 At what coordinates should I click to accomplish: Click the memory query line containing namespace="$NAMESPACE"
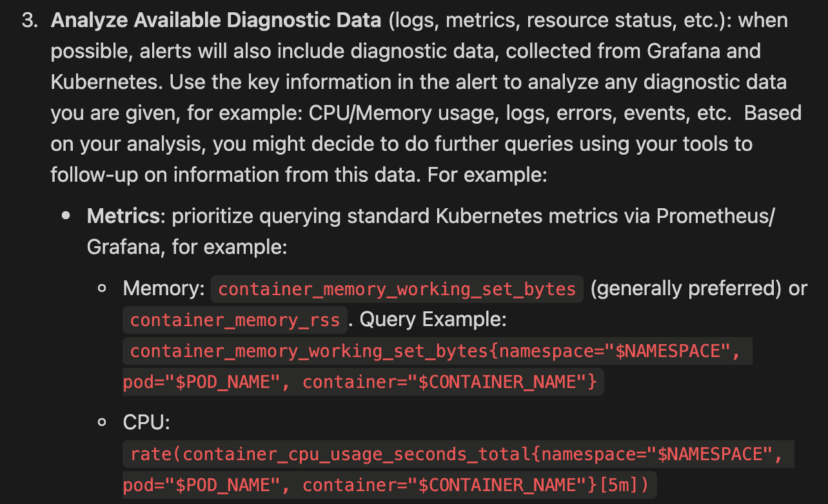[x=438, y=351]
